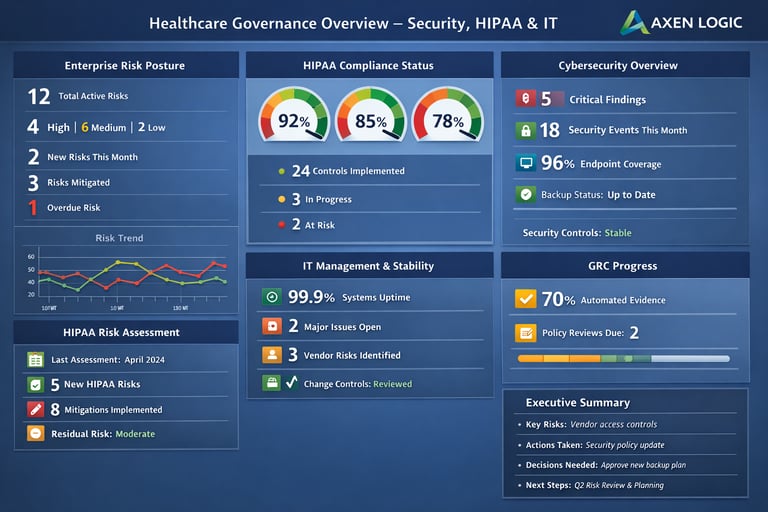Click 'Security Events This Month' label

627,130
